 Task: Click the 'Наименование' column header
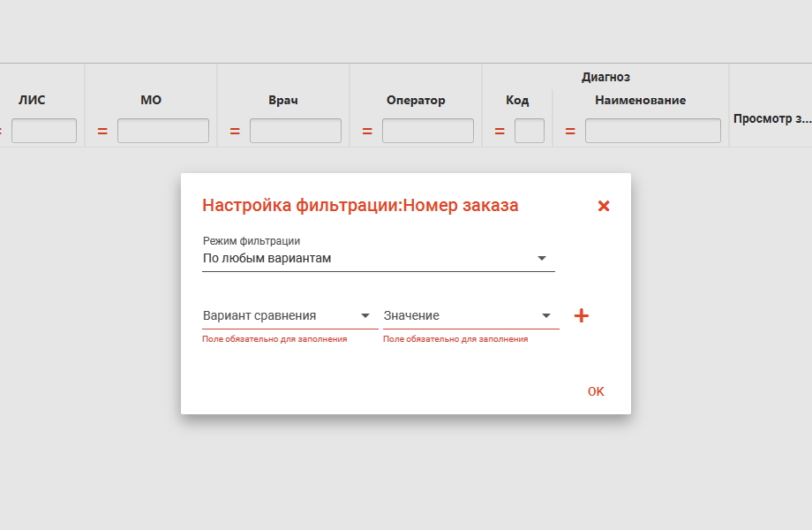(x=641, y=100)
